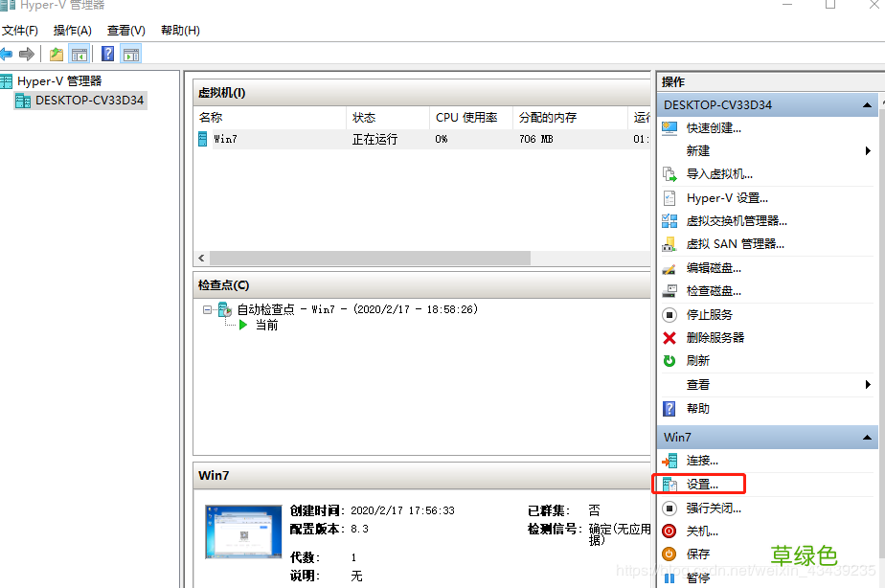This screenshot has height=588, width=885.
Task: Collapse the Win7 actions section
Action: pyautogui.click(x=867, y=437)
